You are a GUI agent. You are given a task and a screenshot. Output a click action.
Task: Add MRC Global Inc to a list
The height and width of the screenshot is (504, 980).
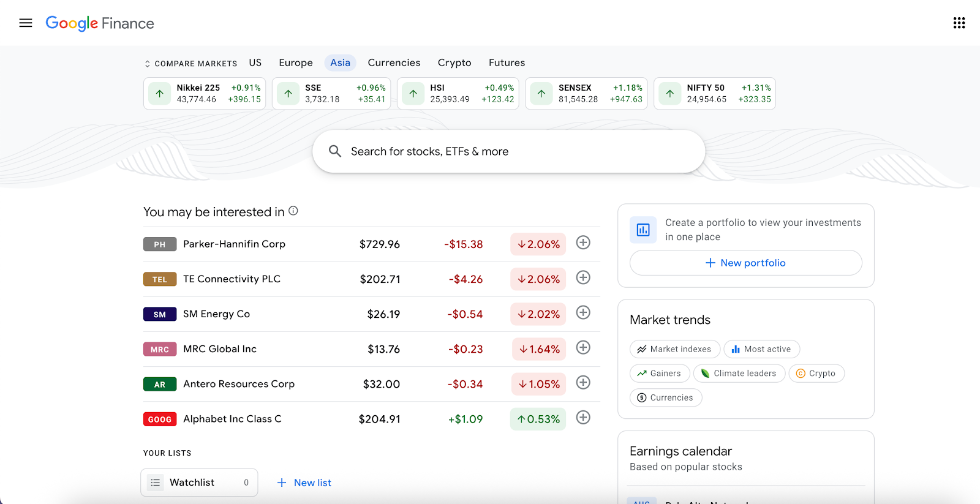point(583,347)
